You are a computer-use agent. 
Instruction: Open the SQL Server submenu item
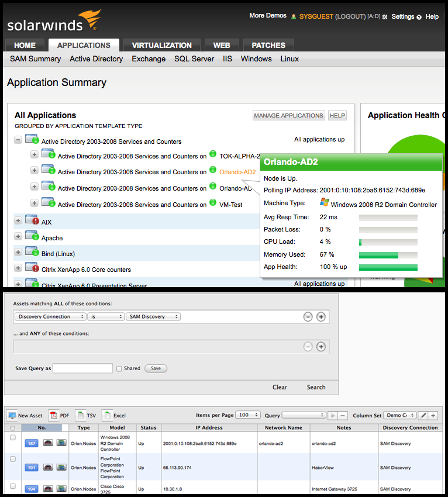[x=194, y=59]
